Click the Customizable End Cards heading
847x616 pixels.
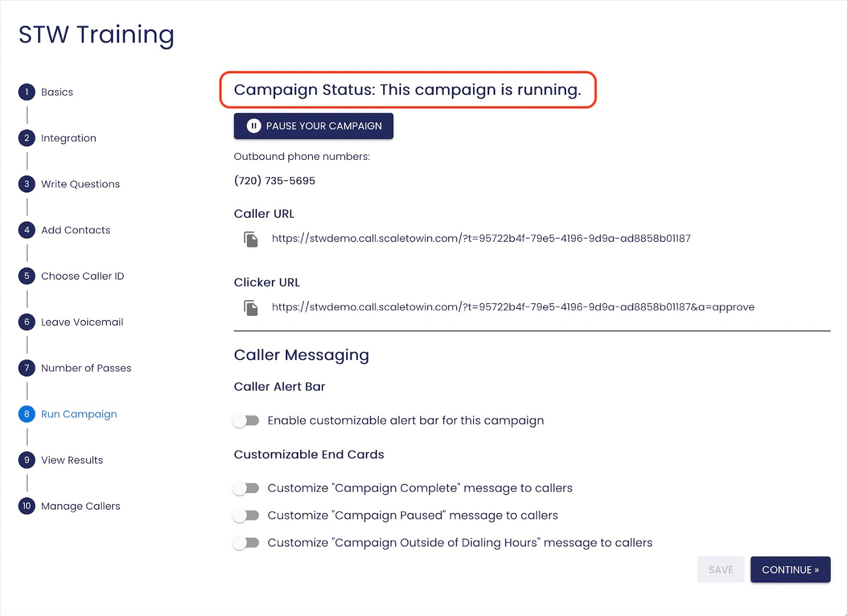(309, 455)
